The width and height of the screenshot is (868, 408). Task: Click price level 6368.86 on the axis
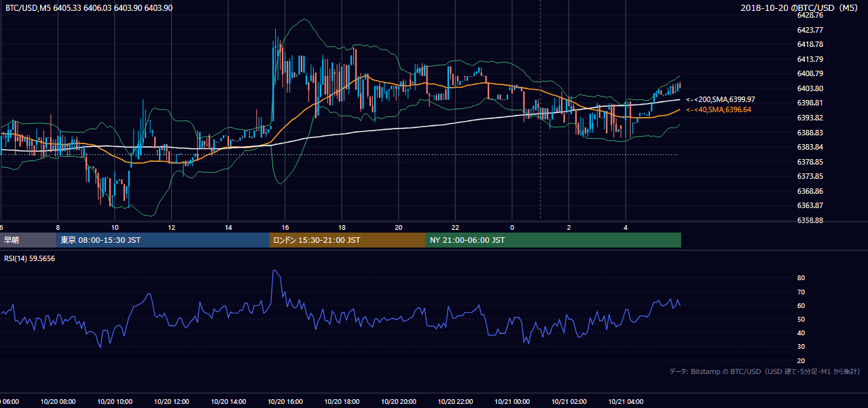pyautogui.click(x=810, y=191)
